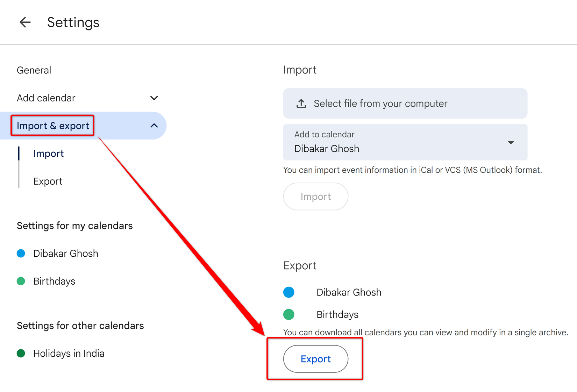The width and height of the screenshot is (577, 392).
Task: Open the Add to calendar dropdown
Action: [511, 142]
